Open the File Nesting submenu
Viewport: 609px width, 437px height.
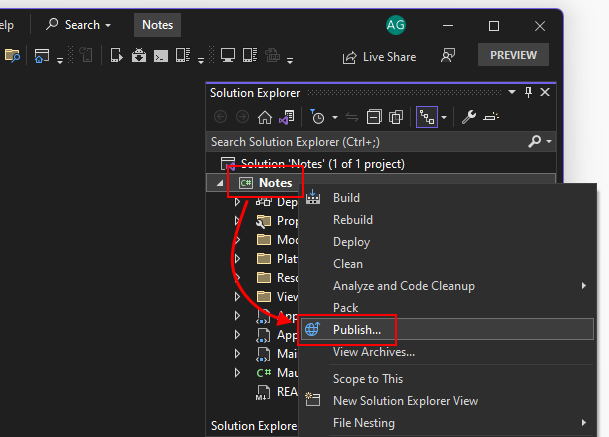tap(447, 423)
